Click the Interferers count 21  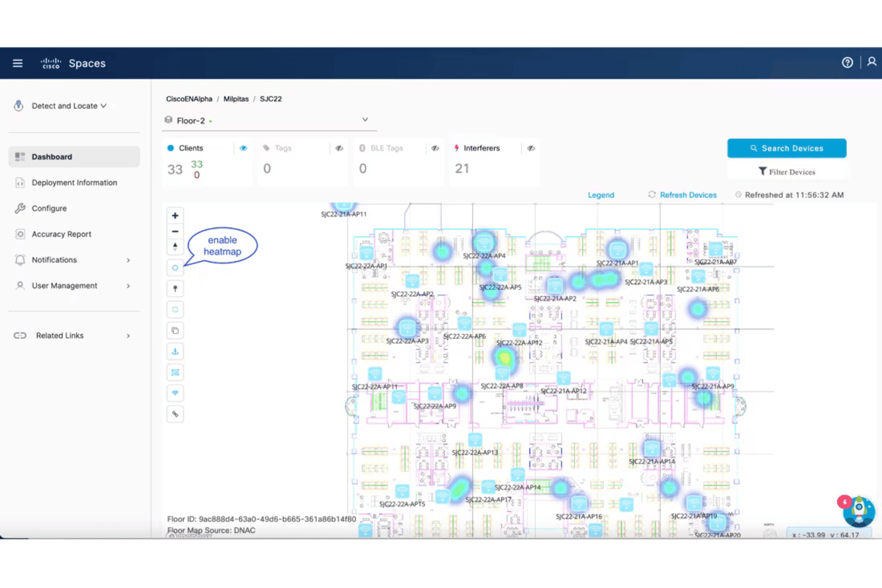[462, 169]
